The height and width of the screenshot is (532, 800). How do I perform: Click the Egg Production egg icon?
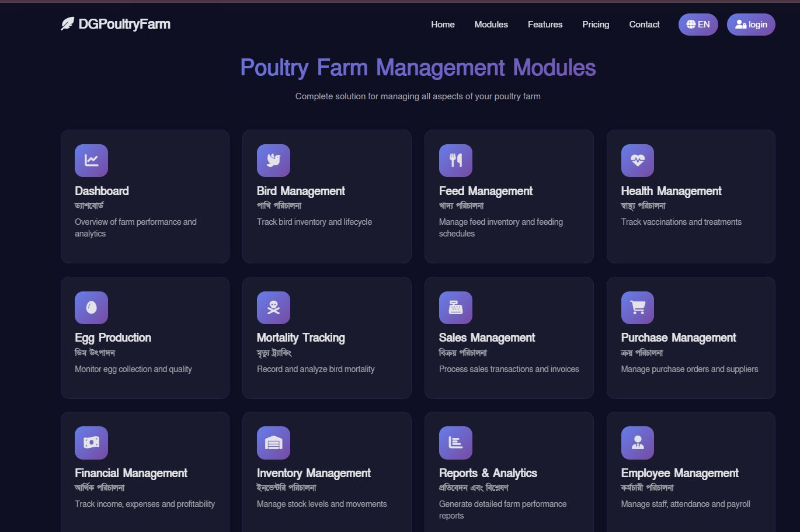pyautogui.click(x=91, y=307)
